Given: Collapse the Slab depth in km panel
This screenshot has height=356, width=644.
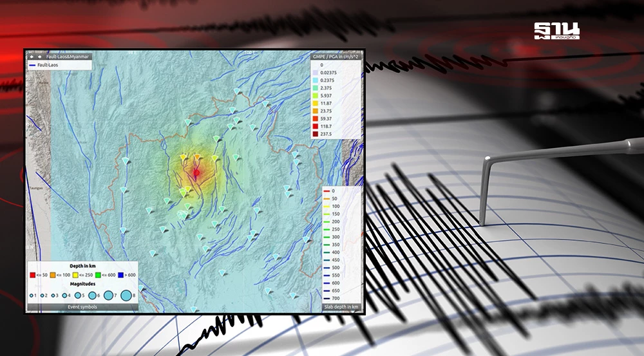Looking at the screenshot, I should click(341, 307).
